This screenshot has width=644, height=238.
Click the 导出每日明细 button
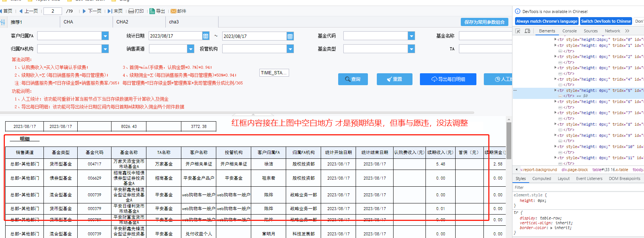coord(448,79)
